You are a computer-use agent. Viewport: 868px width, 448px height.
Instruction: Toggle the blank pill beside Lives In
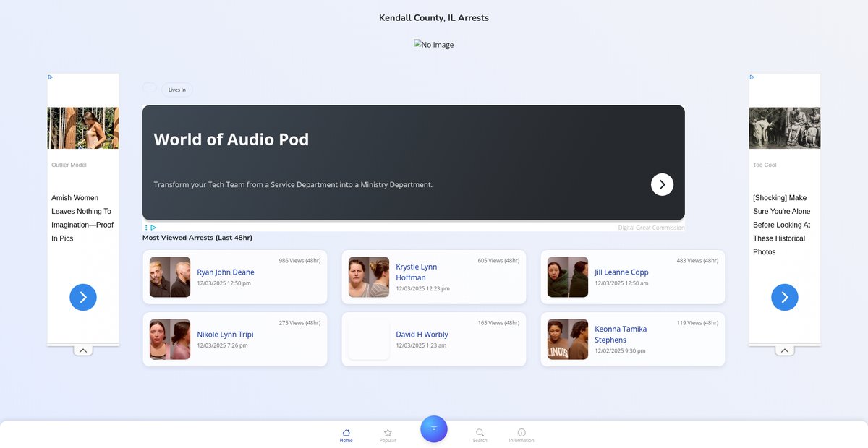click(150, 88)
